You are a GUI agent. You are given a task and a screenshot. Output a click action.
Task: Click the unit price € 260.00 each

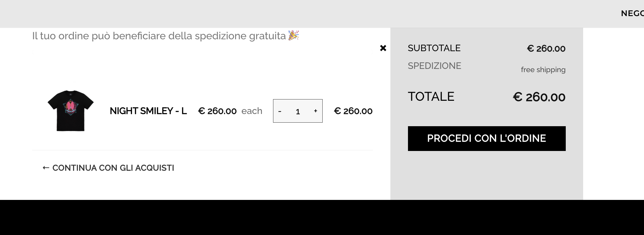pos(230,111)
